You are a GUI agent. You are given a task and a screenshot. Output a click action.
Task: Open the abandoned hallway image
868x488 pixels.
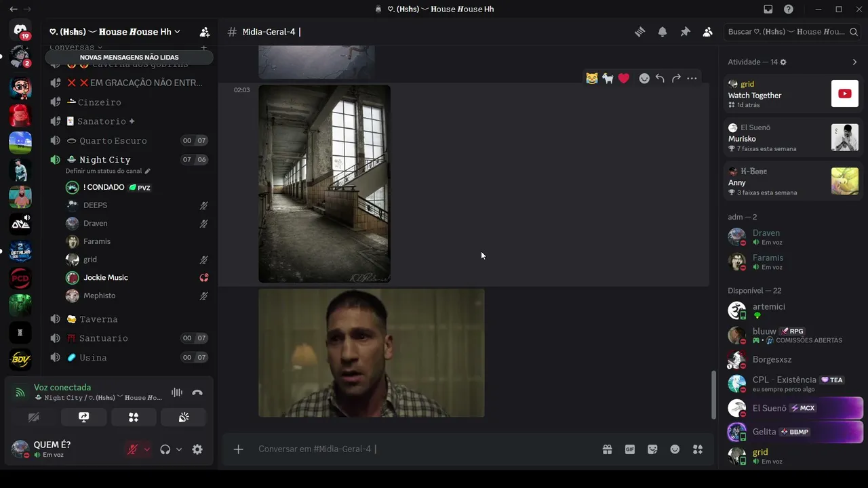tap(324, 184)
